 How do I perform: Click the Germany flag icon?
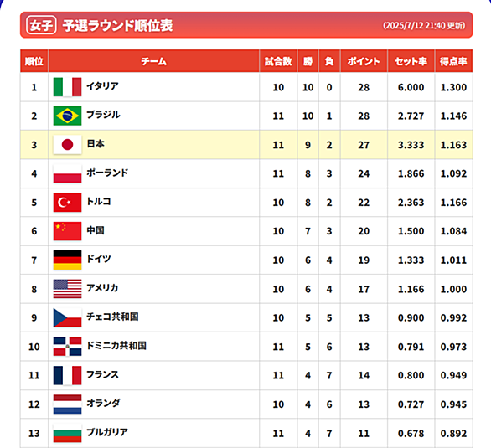point(67,260)
